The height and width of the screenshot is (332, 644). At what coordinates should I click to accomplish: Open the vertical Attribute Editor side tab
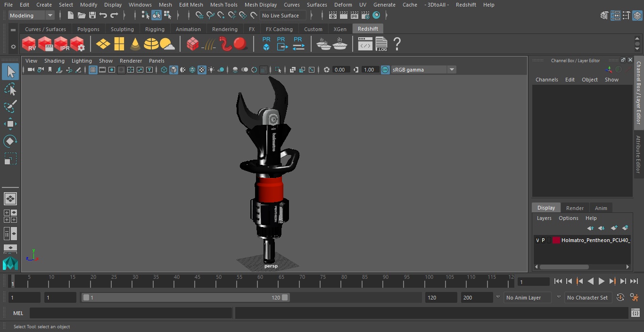coord(638,155)
